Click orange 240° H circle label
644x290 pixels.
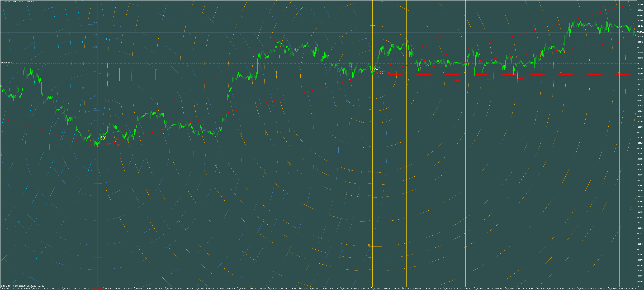coord(370,270)
